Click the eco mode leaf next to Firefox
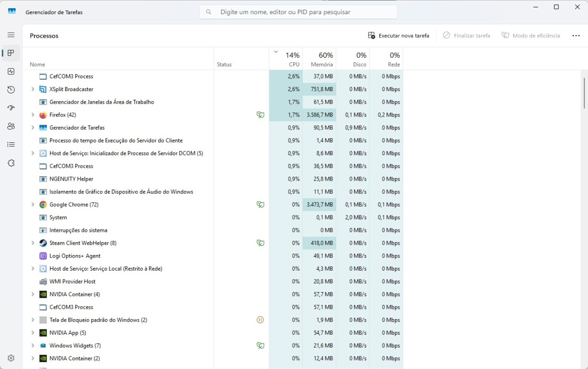This screenshot has width=588, height=369. [x=261, y=115]
